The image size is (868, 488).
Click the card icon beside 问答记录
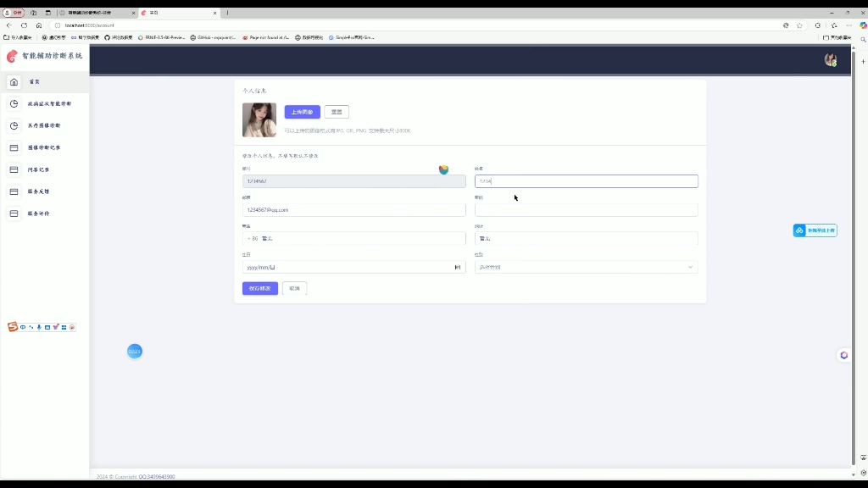pyautogui.click(x=14, y=169)
